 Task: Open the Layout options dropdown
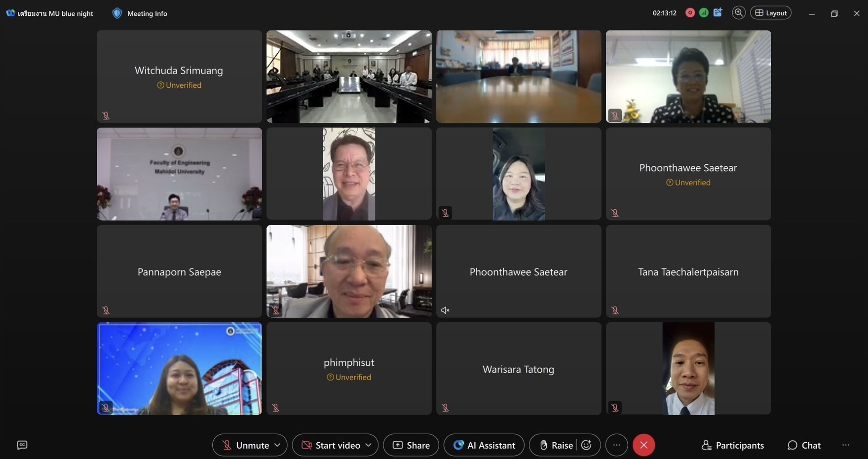tap(771, 13)
